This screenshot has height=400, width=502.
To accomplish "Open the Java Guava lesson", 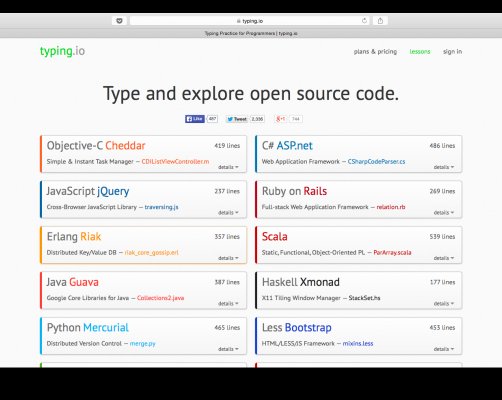I will point(144,290).
